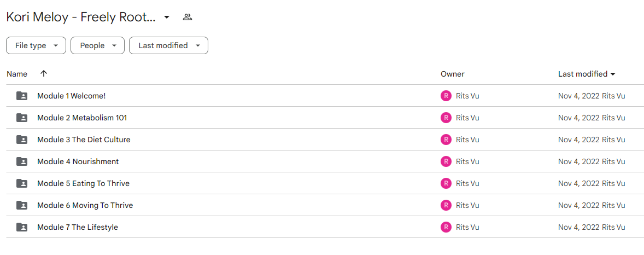
Task: Click Rits Vu avatar in Module 1 row
Action: click(x=446, y=96)
